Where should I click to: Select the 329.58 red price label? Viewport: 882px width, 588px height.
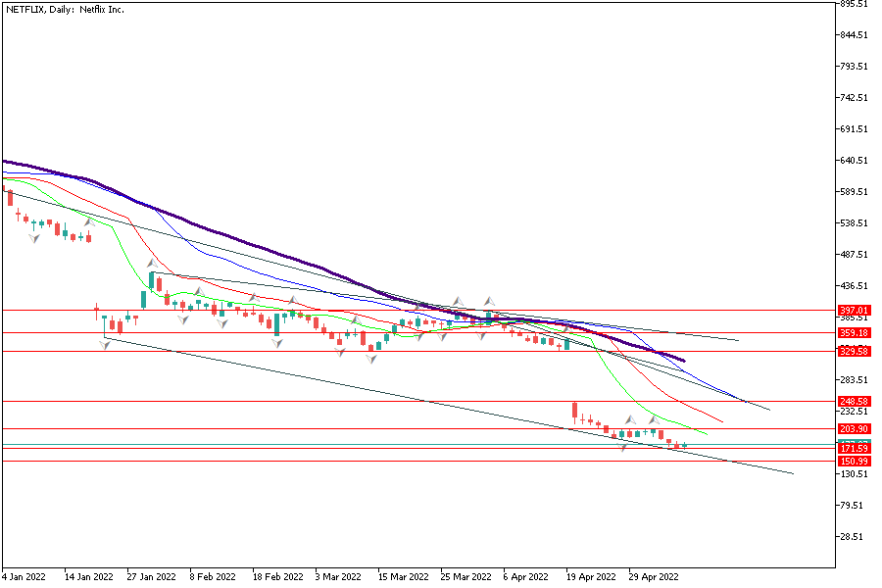click(x=855, y=351)
